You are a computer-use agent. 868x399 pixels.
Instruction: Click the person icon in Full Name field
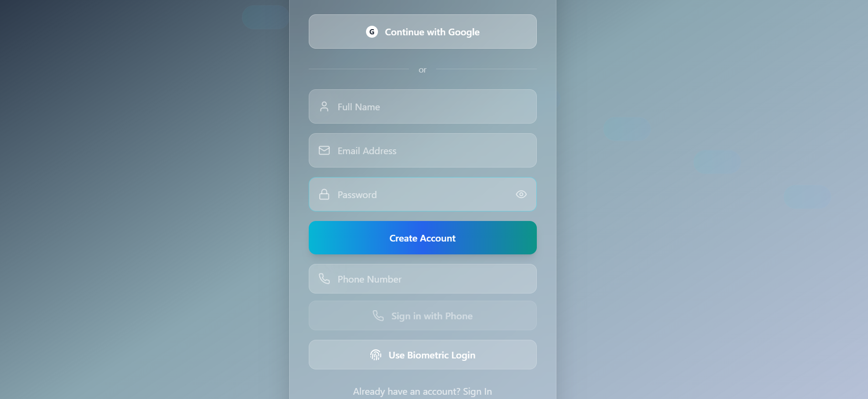pos(324,106)
